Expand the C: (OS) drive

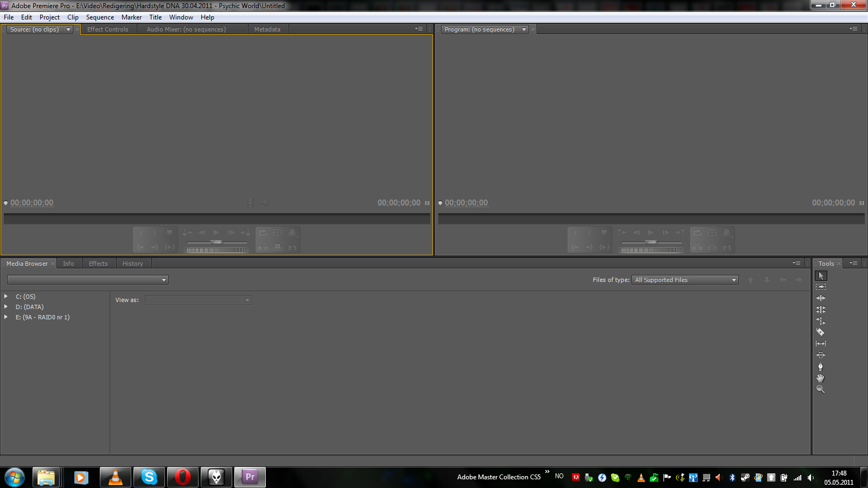pos(6,296)
